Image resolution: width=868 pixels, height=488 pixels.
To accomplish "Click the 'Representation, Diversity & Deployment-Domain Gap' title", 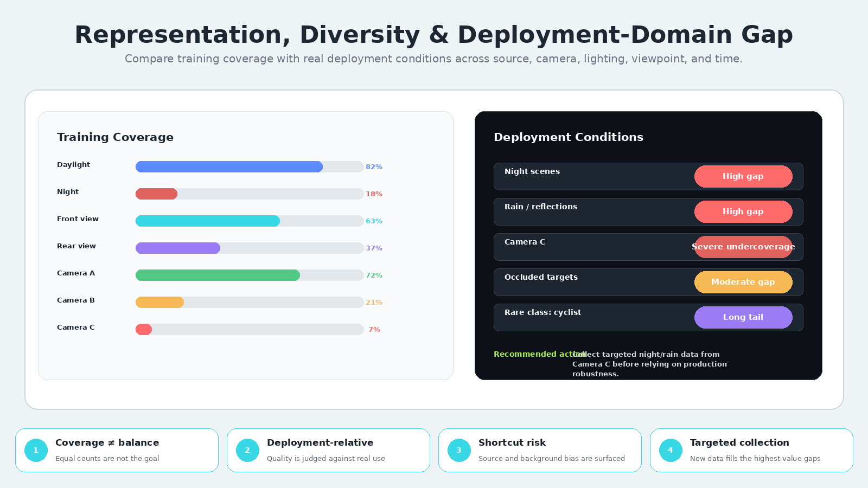I will (x=434, y=35).
